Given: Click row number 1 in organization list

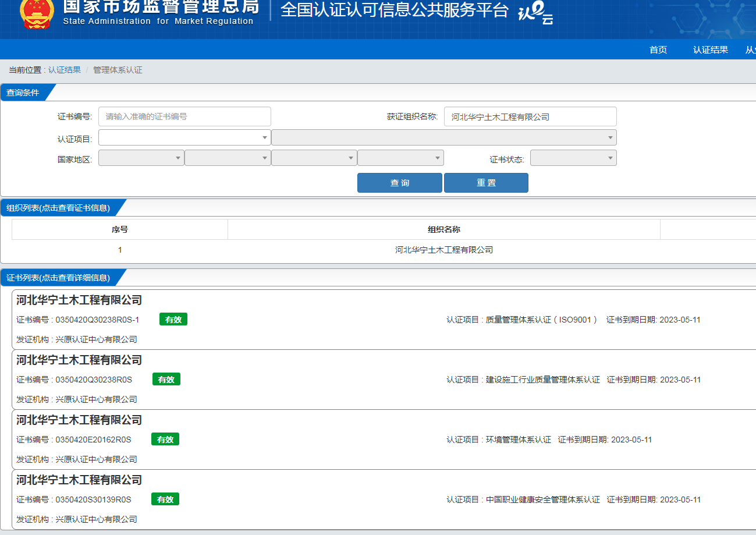Looking at the screenshot, I should (x=120, y=250).
